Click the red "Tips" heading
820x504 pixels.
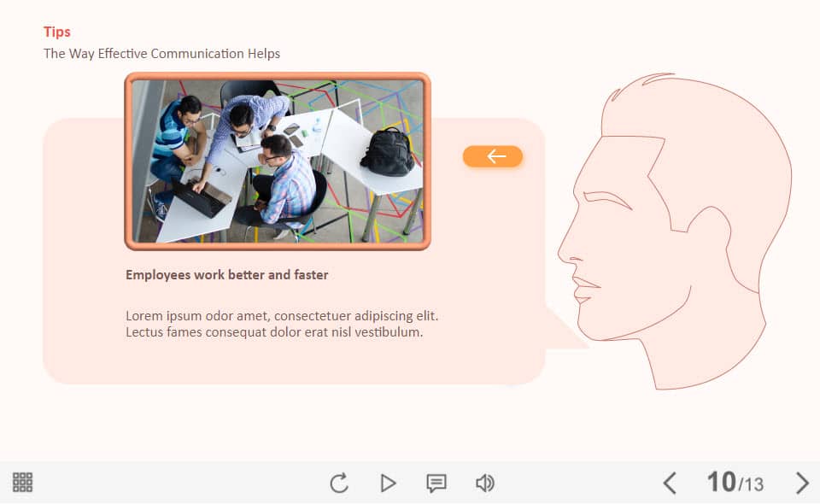[57, 32]
